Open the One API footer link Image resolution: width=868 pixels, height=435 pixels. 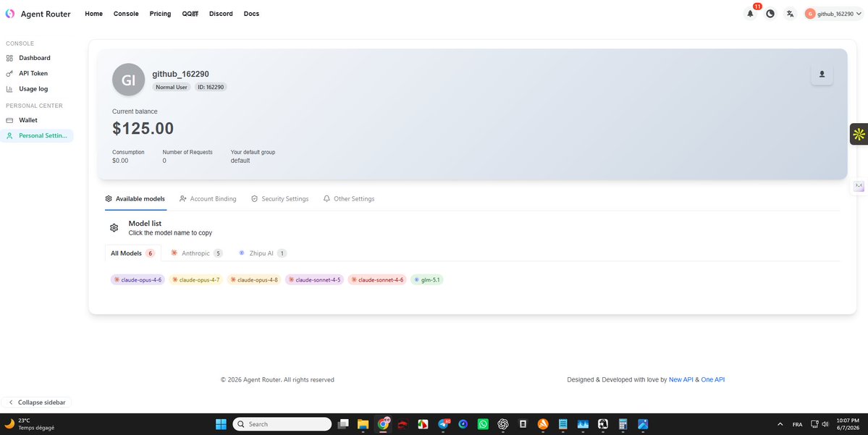(713, 380)
